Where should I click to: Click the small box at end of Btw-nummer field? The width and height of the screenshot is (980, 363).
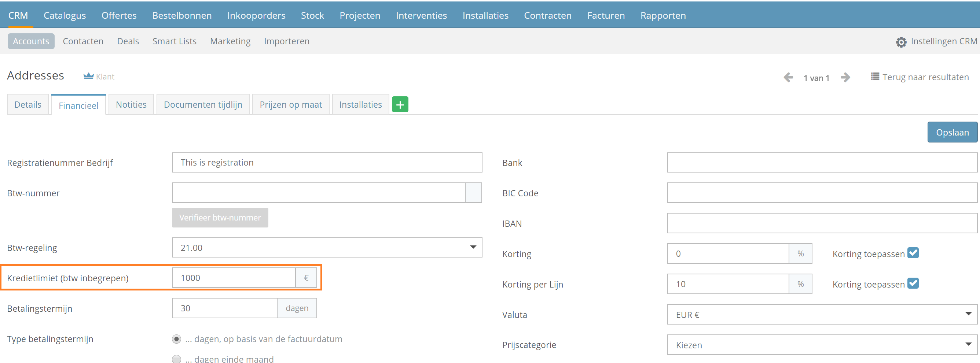(473, 193)
